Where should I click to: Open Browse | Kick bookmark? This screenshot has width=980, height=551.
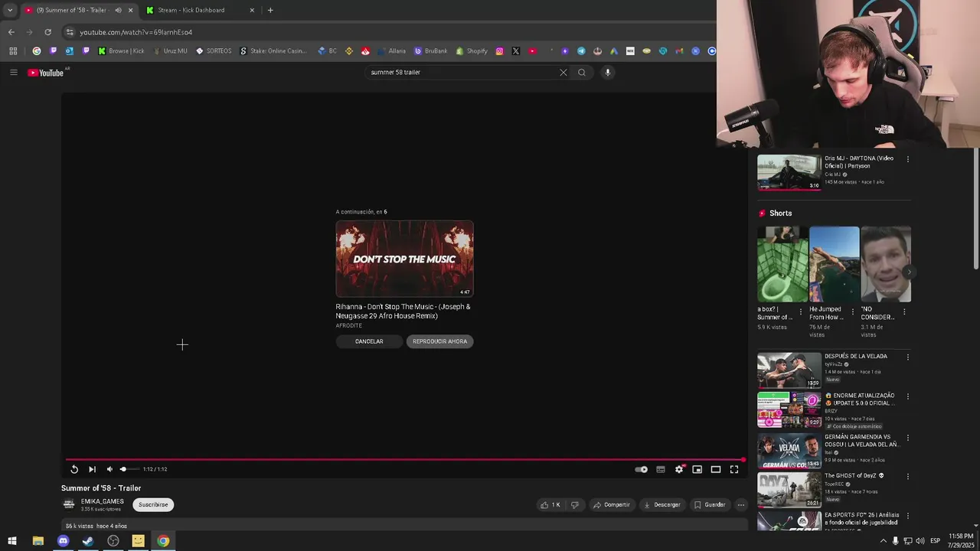(x=121, y=51)
